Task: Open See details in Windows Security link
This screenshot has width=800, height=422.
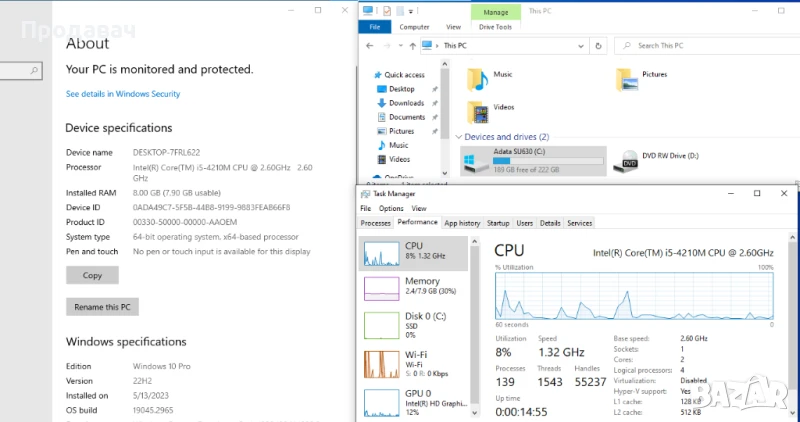Action: point(123,94)
